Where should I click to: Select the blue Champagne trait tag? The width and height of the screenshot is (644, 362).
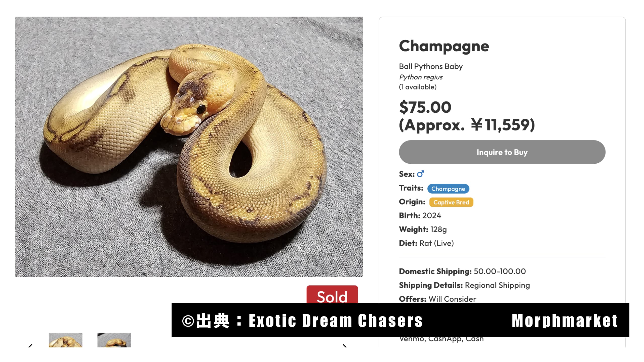tap(448, 189)
